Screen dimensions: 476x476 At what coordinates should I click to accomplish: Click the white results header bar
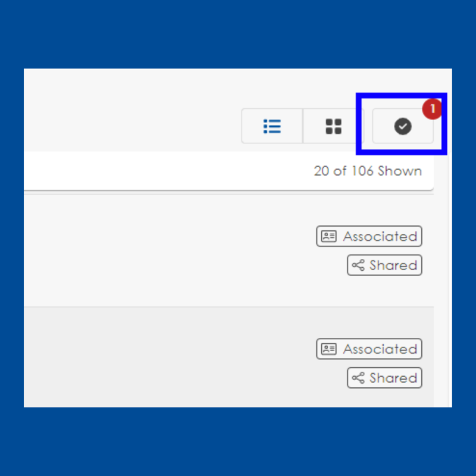click(x=229, y=171)
